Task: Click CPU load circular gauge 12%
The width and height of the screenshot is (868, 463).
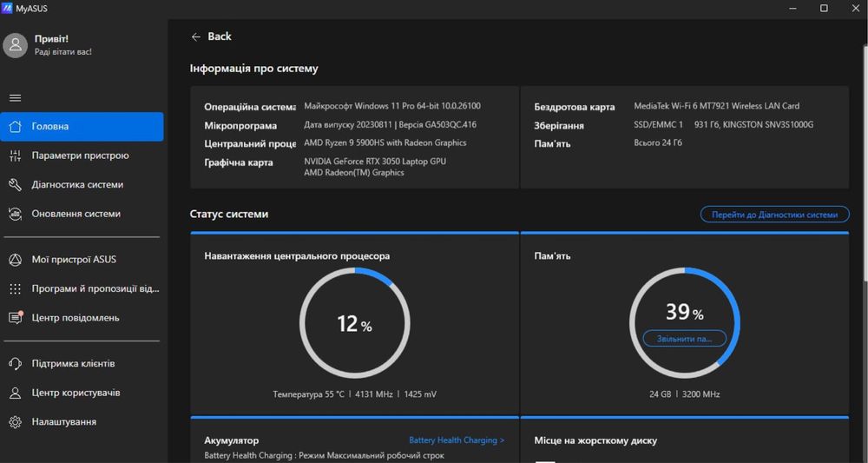Action: tap(355, 323)
